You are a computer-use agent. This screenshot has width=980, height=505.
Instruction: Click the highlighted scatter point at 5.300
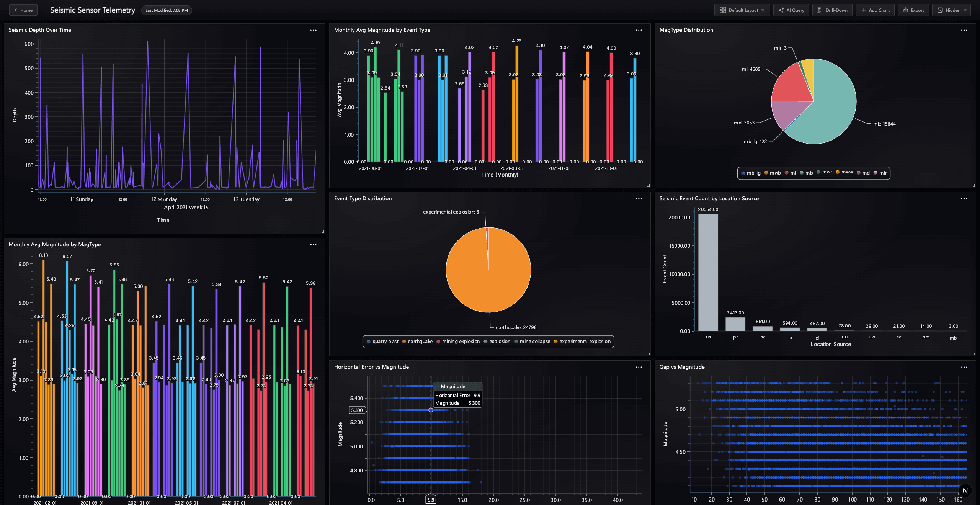point(431,410)
